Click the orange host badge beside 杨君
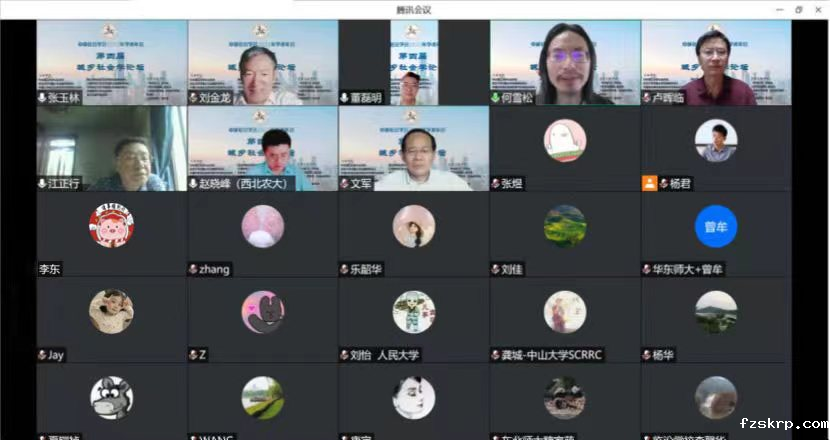 (649, 183)
